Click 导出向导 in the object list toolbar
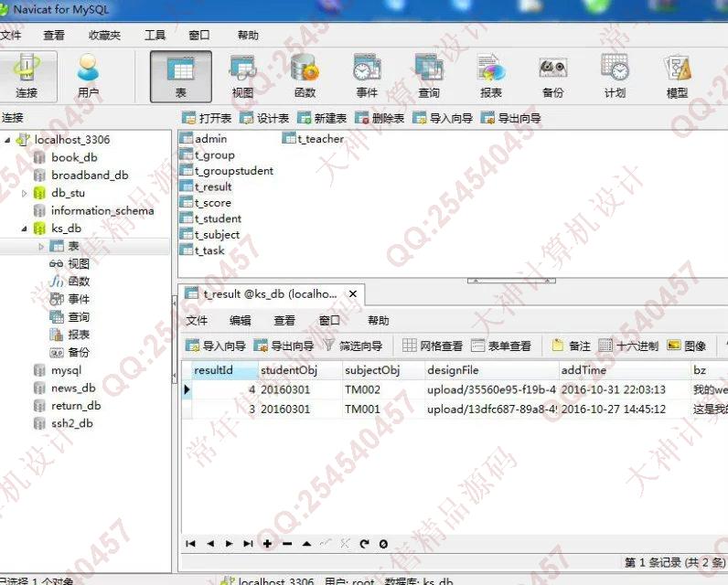The width and height of the screenshot is (728, 585). point(511,118)
